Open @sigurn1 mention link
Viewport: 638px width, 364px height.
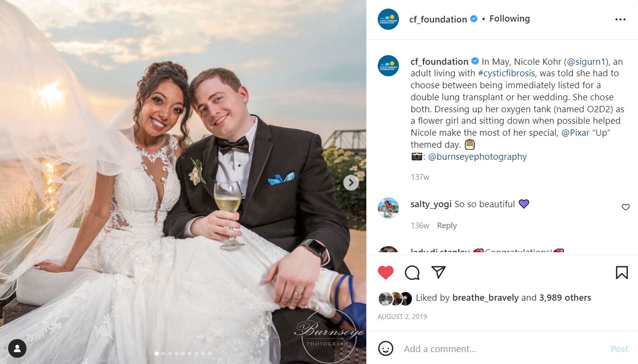[x=585, y=61]
